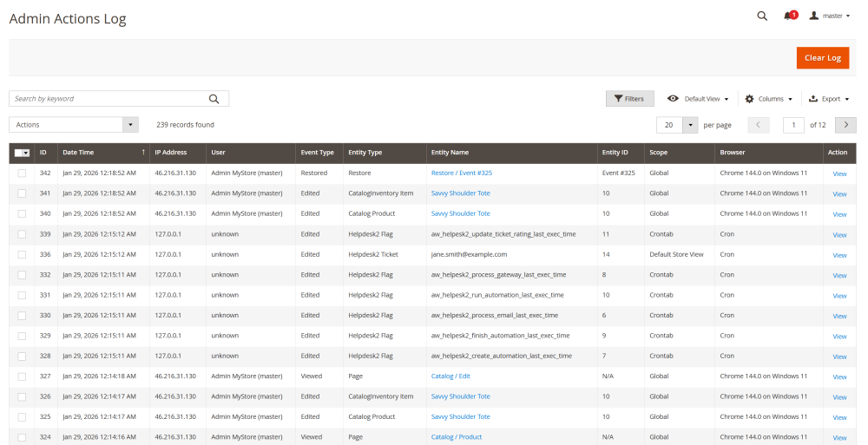Sort by the IP Address column header
The image size is (868, 445).
pos(177,152)
